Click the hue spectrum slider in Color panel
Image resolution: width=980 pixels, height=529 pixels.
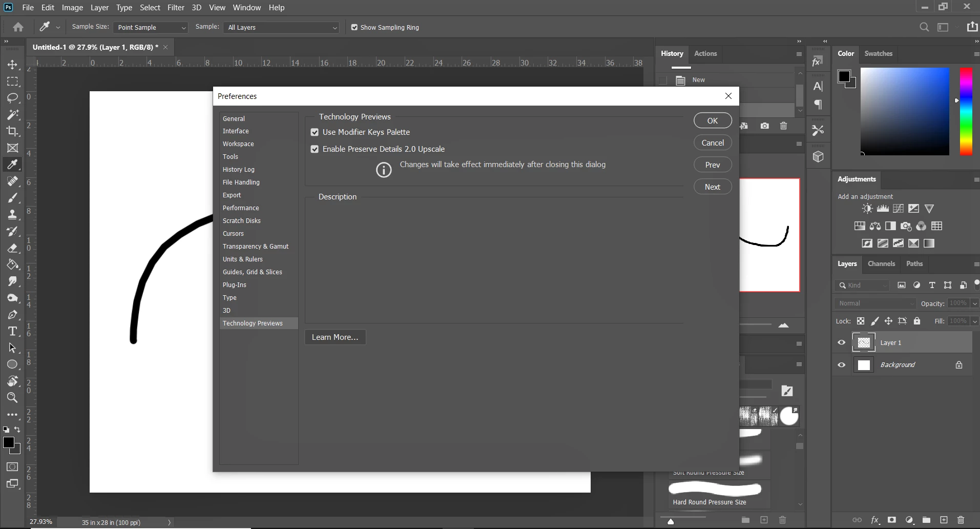[966, 111]
